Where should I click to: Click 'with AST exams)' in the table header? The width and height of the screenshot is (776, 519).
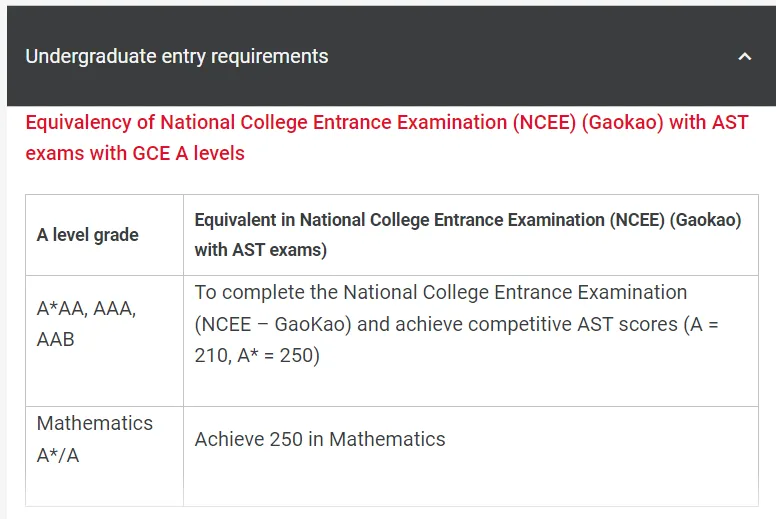[x=260, y=250]
